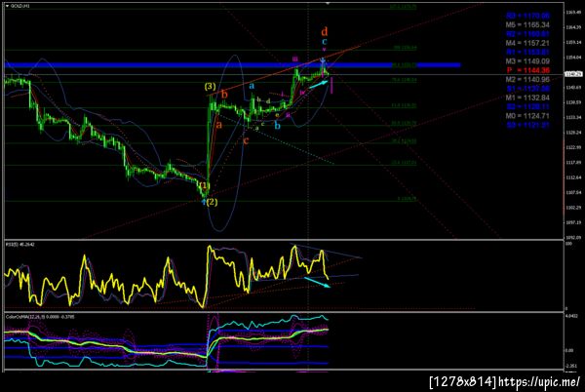Select the magenta iii wave label

point(294,59)
